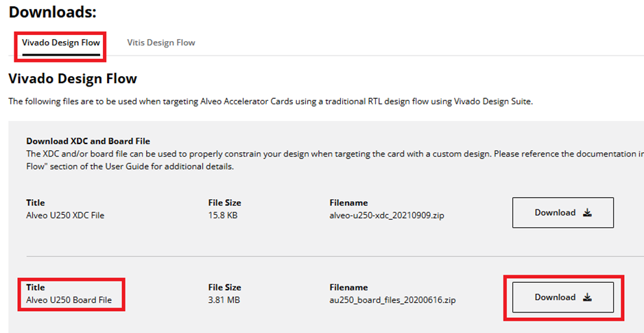Click the File Size label above 3.81 MB
The width and height of the screenshot is (644, 333).
[225, 288]
